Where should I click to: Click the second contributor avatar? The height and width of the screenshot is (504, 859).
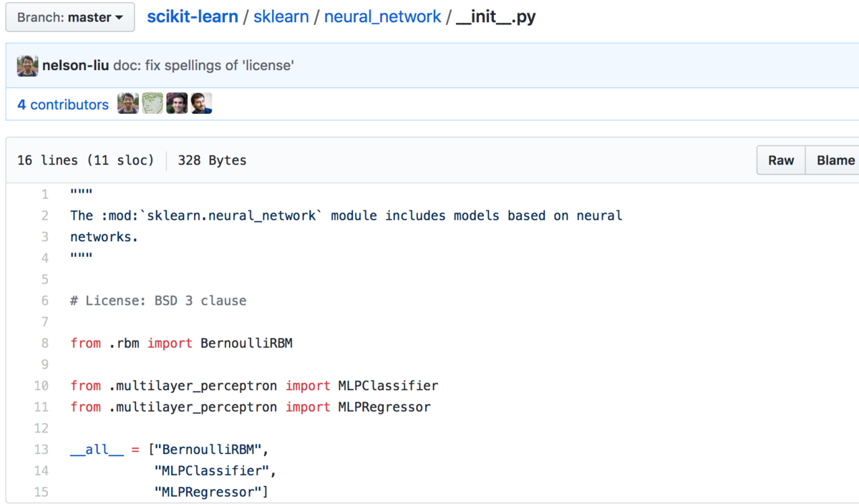click(152, 103)
